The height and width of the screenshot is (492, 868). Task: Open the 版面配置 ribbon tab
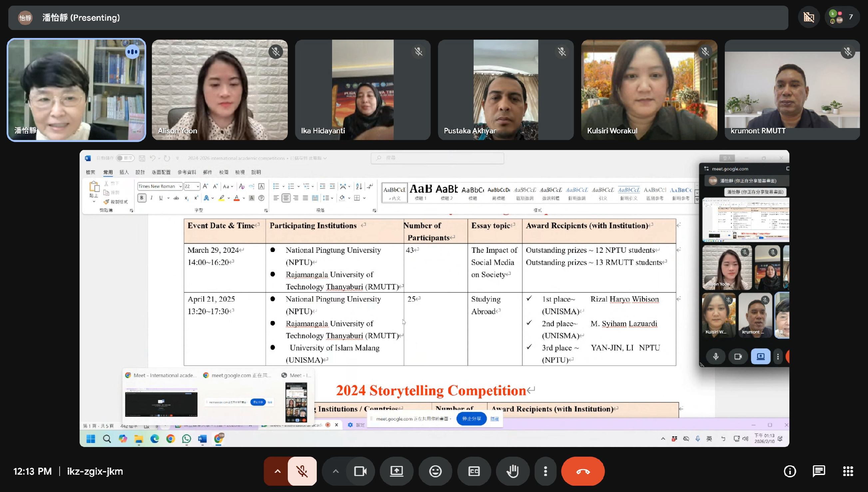(x=161, y=172)
